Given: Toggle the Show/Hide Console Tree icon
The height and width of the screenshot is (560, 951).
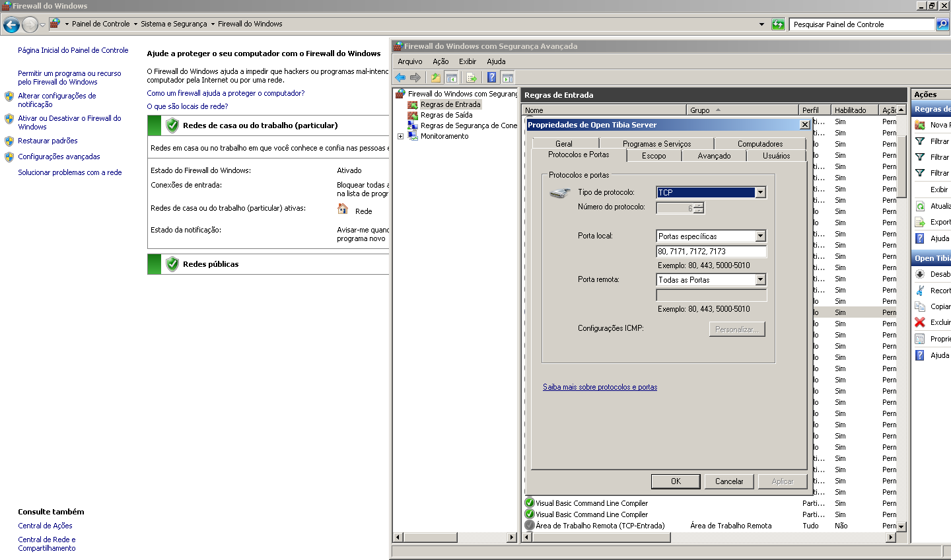Looking at the screenshot, I should [451, 77].
